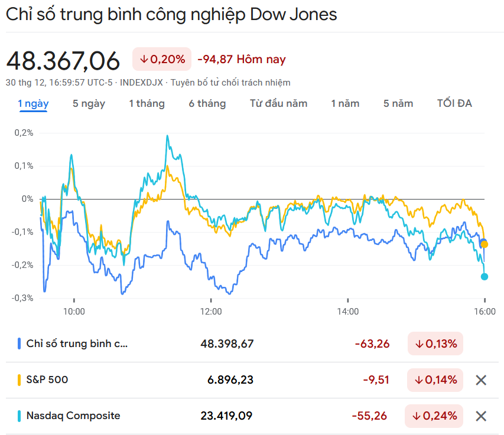Viewport: 504px width, 435px height.
Task: Click the blue Dow Jones legend color bar
Action: tap(19, 344)
